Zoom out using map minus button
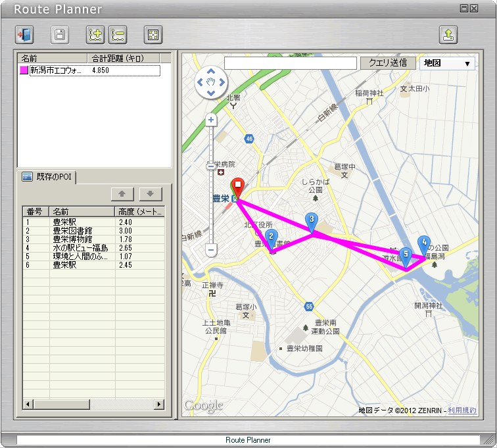497x448 pixels. (211, 250)
